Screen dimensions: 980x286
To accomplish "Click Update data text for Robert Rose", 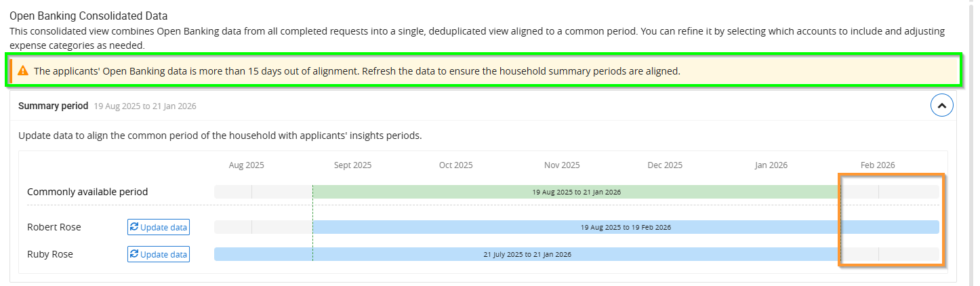I will 163,228.
